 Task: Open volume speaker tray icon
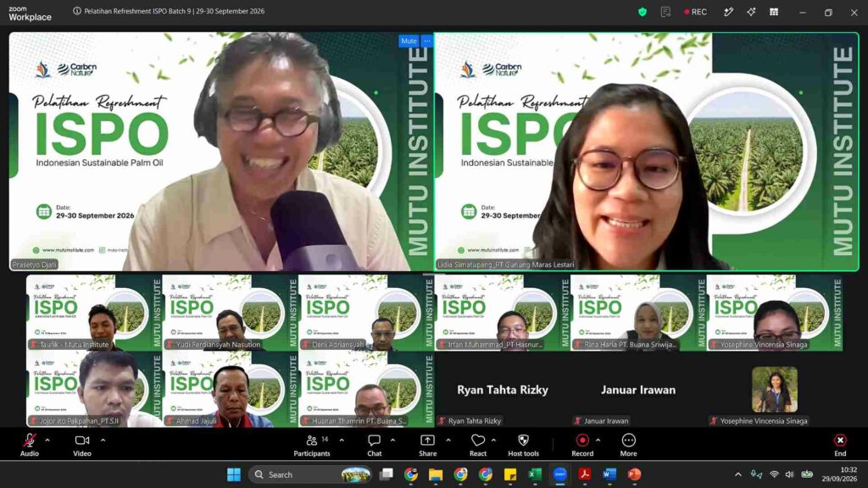[789, 474]
